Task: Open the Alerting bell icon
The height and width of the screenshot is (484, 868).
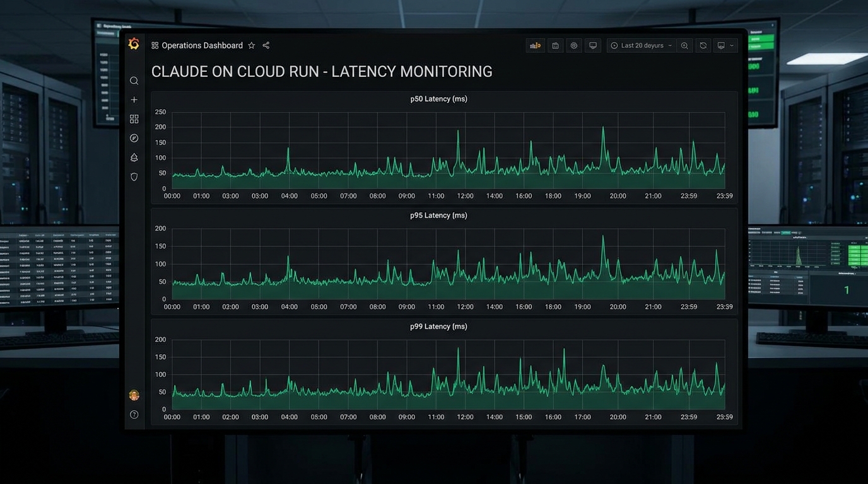Action: 134,158
